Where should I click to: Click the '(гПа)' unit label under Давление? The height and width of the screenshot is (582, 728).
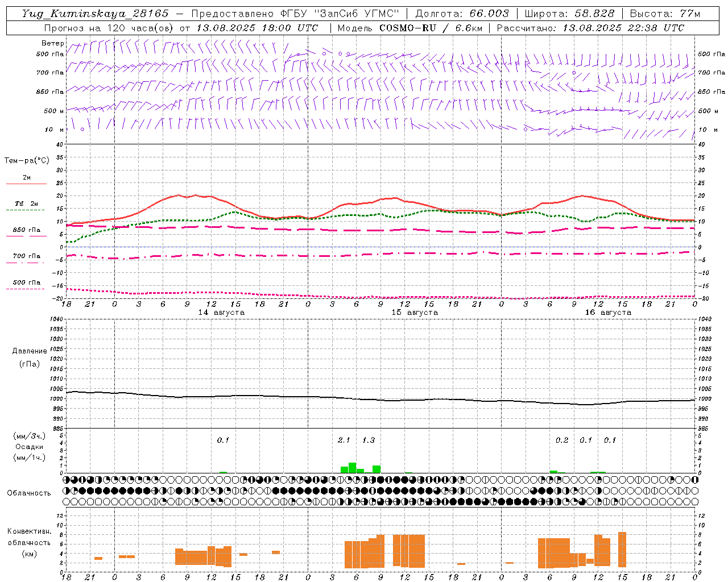pos(30,364)
